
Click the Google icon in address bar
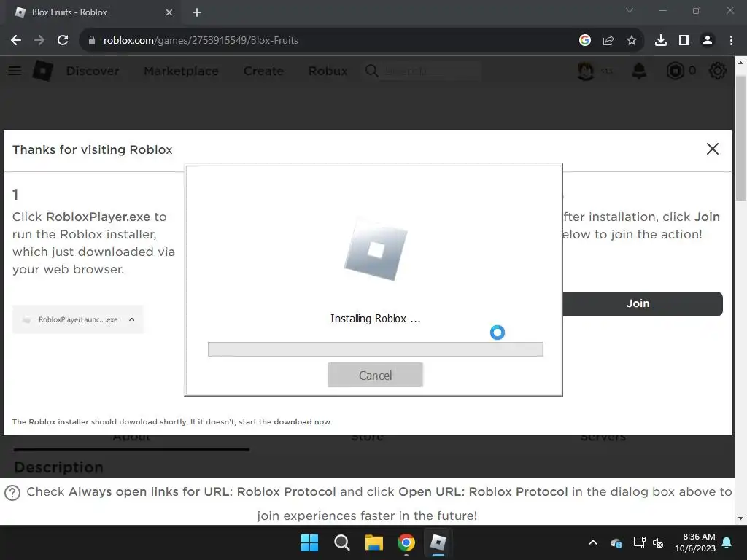pyautogui.click(x=585, y=41)
